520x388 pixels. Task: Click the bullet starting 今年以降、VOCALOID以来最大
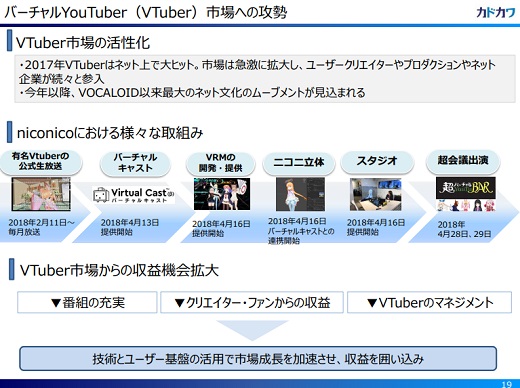coord(192,92)
